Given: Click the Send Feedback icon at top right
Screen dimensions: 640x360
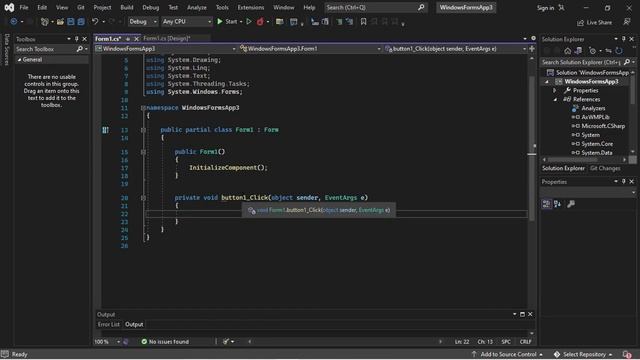Looking at the screenshot, I should tap(627, 22).
